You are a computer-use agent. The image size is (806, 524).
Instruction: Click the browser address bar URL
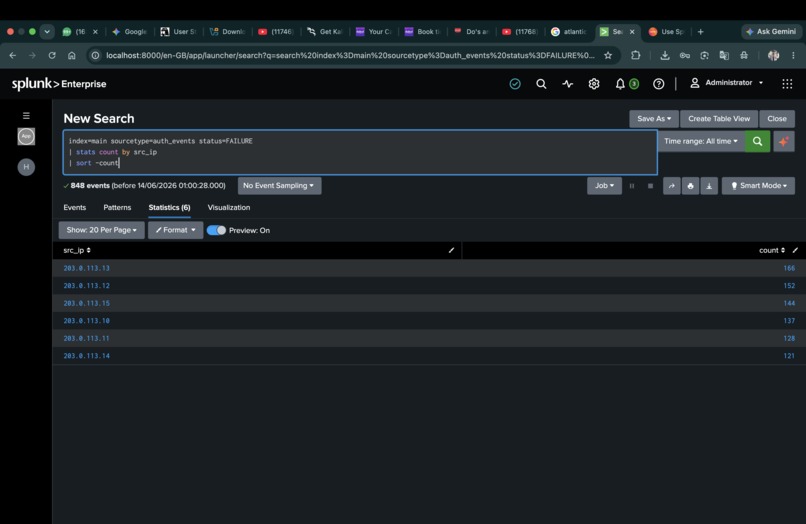click(350, 56)
